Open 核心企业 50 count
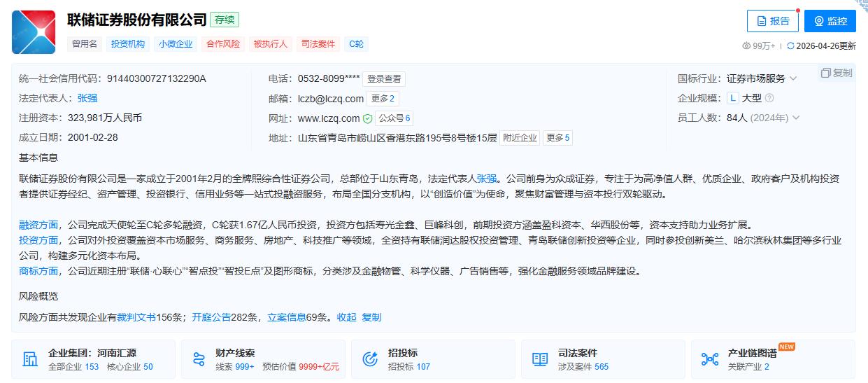Viewport: 868px width, 383px height. (x=130, y=366)
